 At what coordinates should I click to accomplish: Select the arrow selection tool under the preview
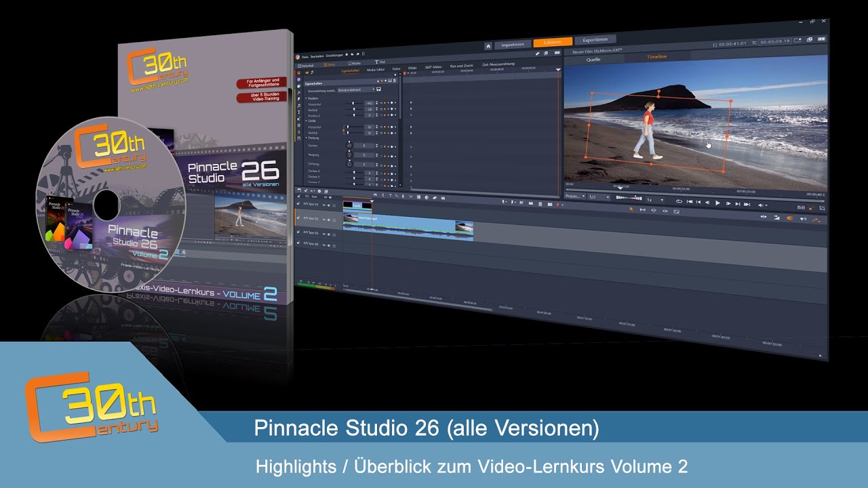(631, 209)
